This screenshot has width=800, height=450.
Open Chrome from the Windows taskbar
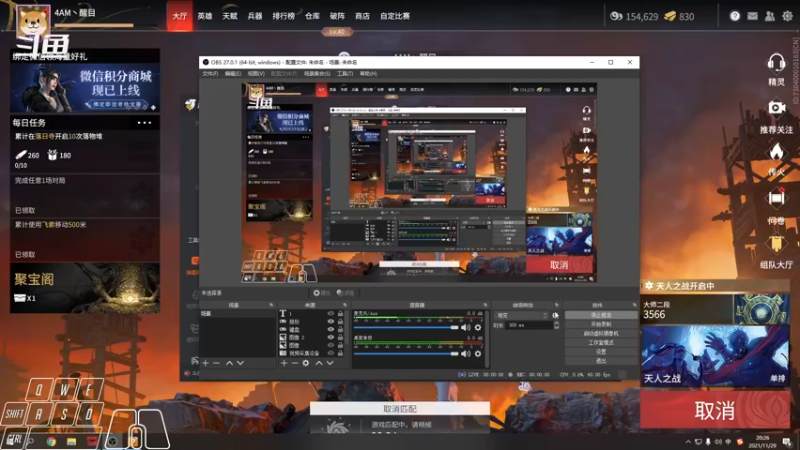[51, 441]
